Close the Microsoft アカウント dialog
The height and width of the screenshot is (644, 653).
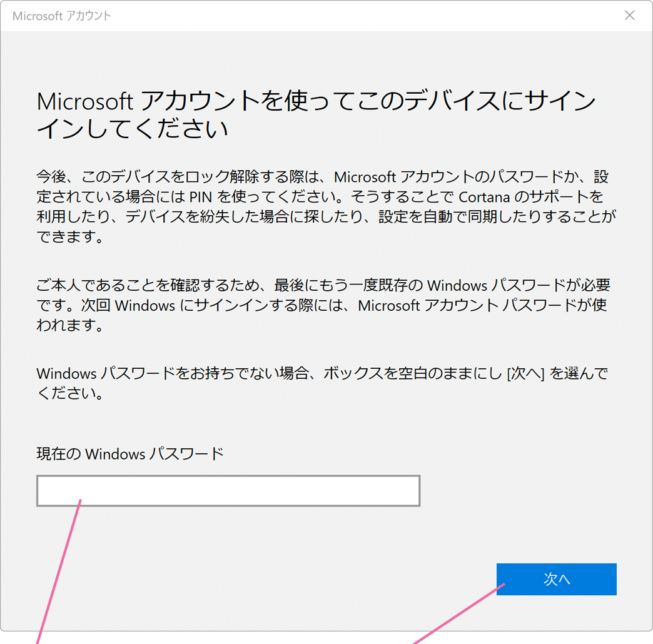pos(630,16)
